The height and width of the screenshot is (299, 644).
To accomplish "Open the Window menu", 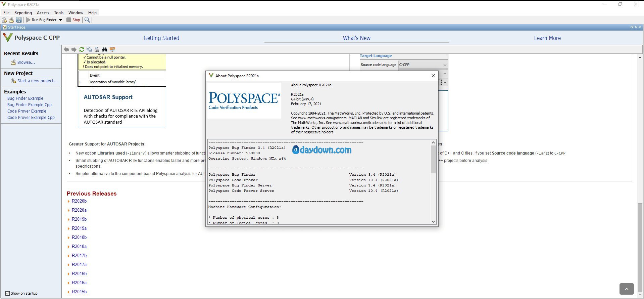I will coord(76,13).
